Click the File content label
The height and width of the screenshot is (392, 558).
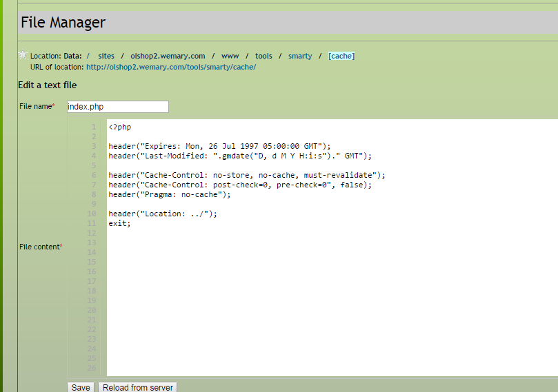click(41, 247)
